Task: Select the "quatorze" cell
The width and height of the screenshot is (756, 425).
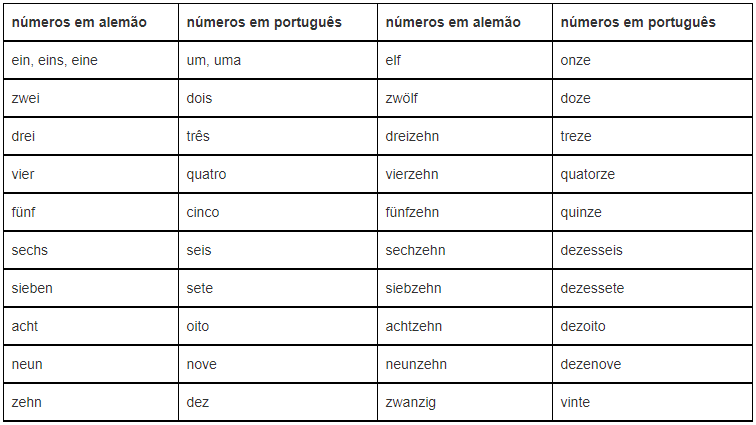Action: 588,175
